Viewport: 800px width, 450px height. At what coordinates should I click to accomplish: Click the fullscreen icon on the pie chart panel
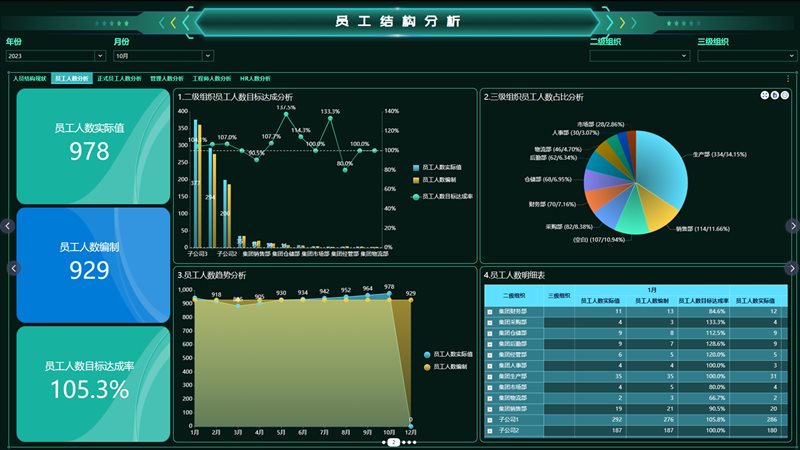click(764, 95)
